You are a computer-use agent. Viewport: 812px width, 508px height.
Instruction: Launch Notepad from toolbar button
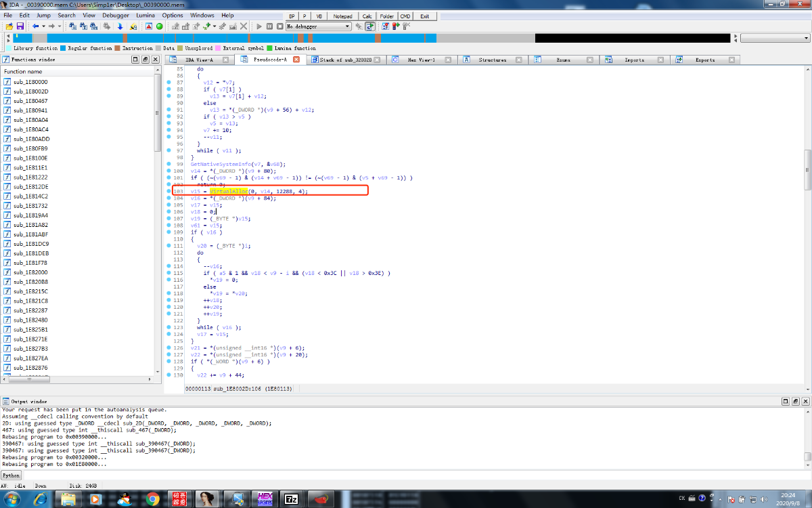(343, 16)
